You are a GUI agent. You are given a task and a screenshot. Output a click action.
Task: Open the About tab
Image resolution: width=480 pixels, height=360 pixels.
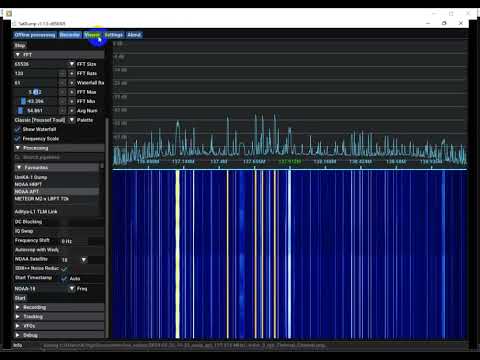[134, 35]
